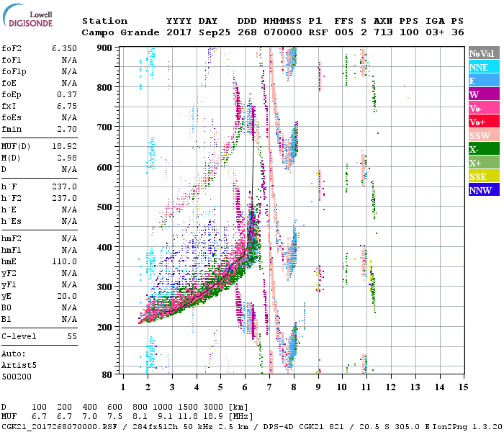
Task: Click the 500200 version number
Action: 17,377
